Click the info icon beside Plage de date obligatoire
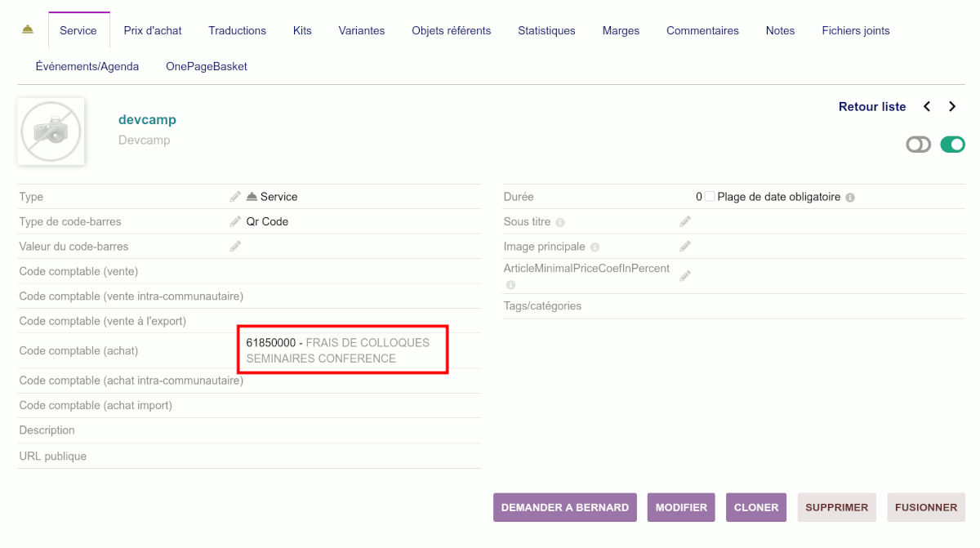Screen dimensions: 980x548 click(x=850, y=198)
